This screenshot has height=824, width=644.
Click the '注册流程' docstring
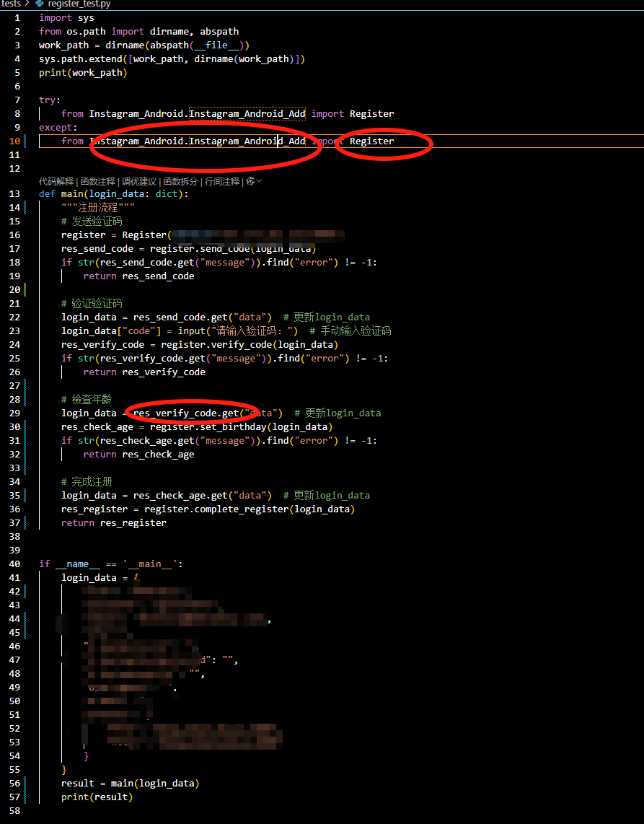tap(97, 208)
